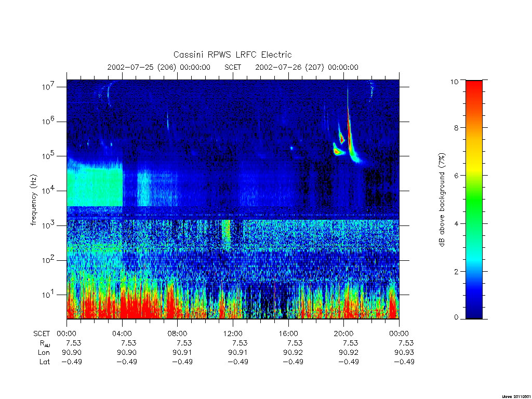Click the time axis label '04:00'
This screenshot has height=399, width=532.
[122, 334]
